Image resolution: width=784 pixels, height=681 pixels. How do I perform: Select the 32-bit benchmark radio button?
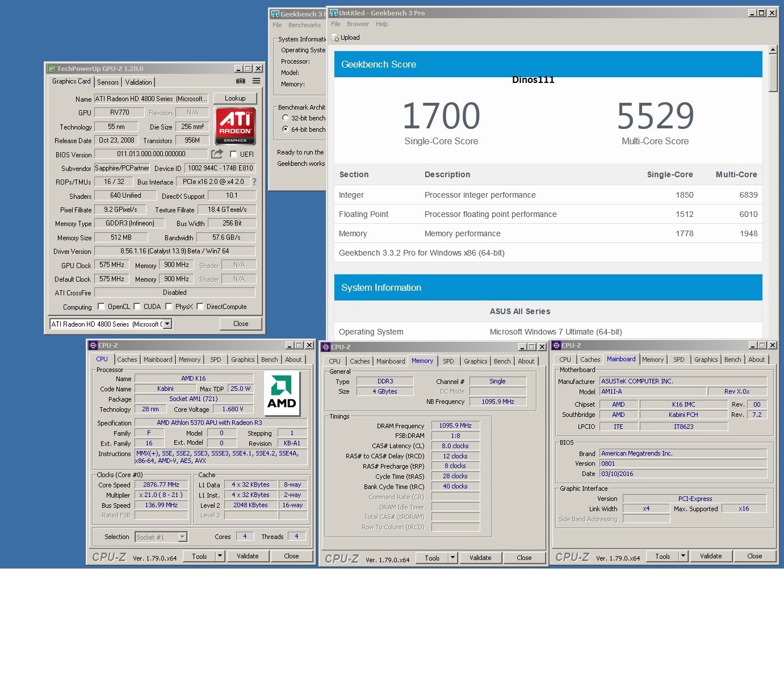click(x=285, y=118)
